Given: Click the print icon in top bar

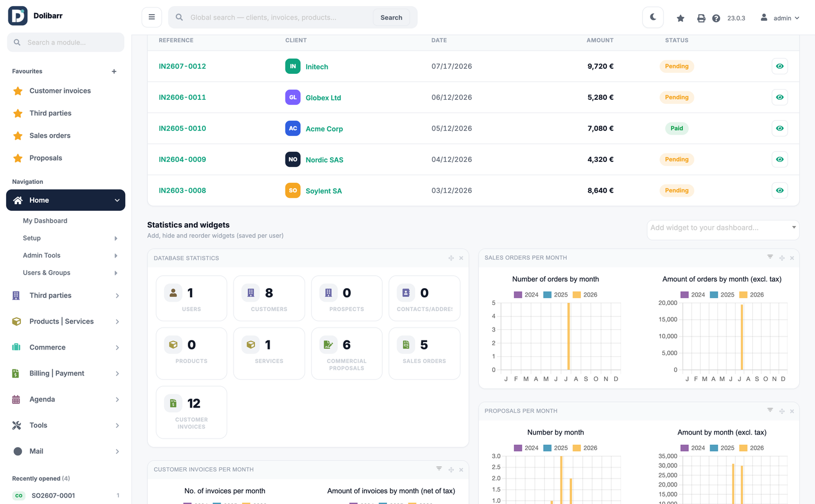Looking at the screenshot, I should (x=701, y=18).
